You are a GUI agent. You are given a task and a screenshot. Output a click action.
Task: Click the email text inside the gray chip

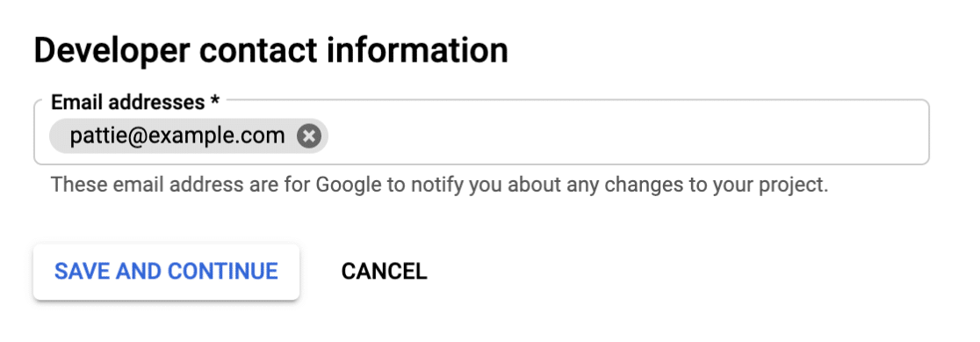[177, 135]
